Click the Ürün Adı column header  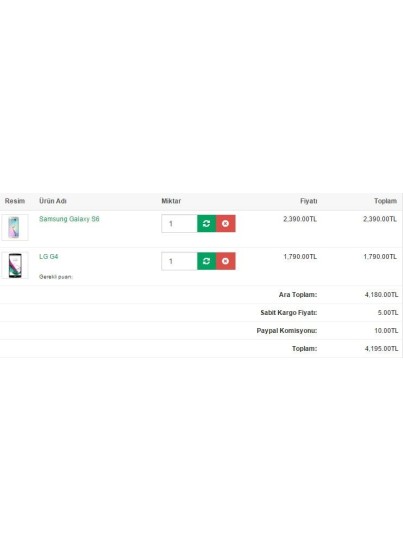click(x=53, y=201)
